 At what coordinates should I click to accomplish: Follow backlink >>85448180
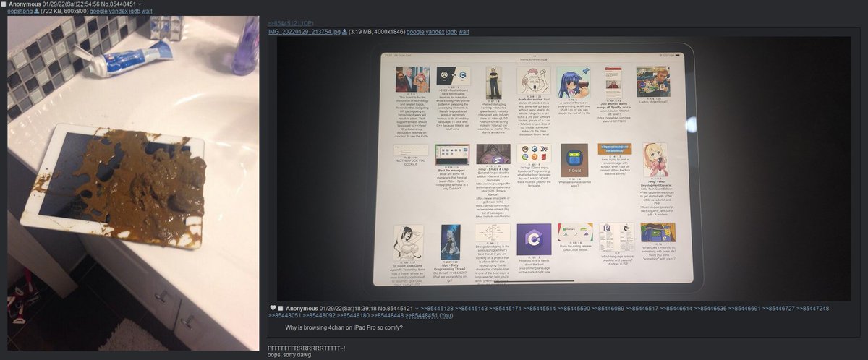point(354,316)
